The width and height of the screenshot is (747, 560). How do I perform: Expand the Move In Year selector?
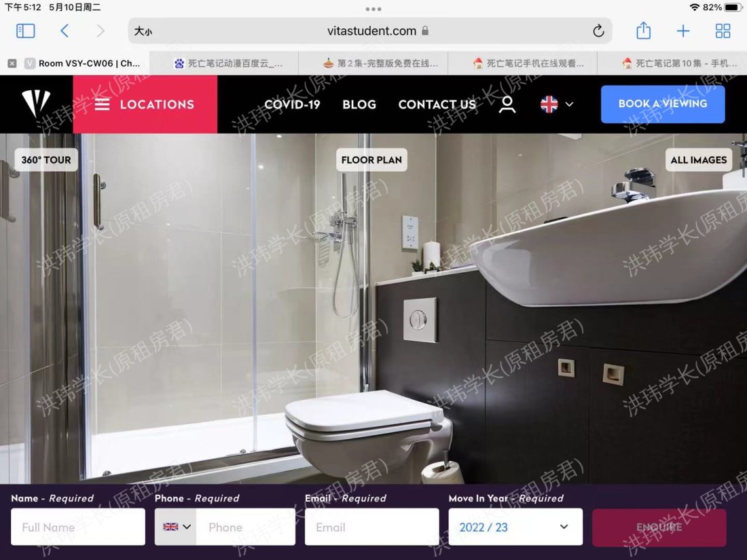pos(515,527)
